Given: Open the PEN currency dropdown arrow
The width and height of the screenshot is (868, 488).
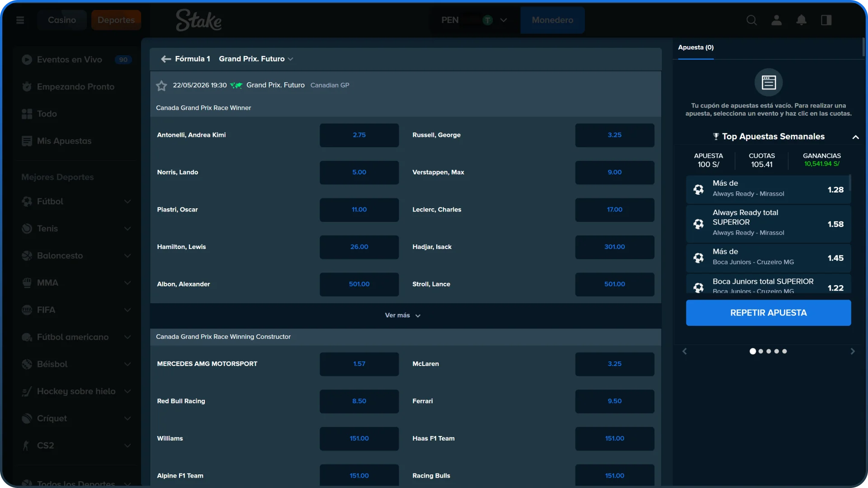Looking at the screenshot, I should coord(503,20).
